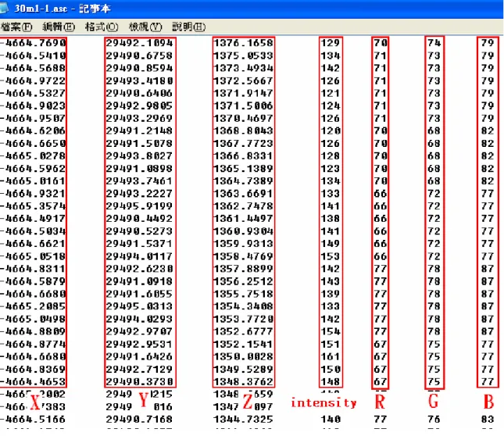Click the Y value 29492.1094

pyautogui.click(x=140, y=43)
